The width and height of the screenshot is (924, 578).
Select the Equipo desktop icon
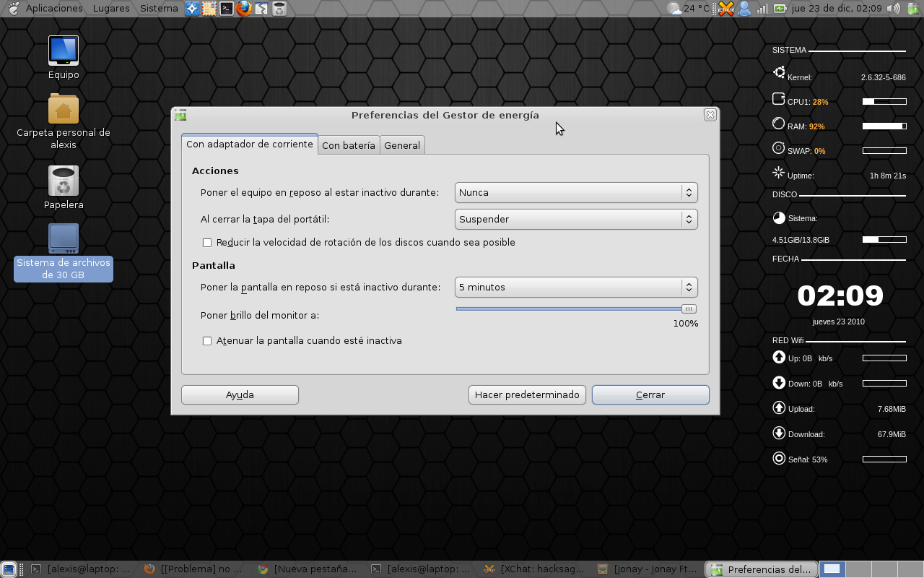coord(64,58)
